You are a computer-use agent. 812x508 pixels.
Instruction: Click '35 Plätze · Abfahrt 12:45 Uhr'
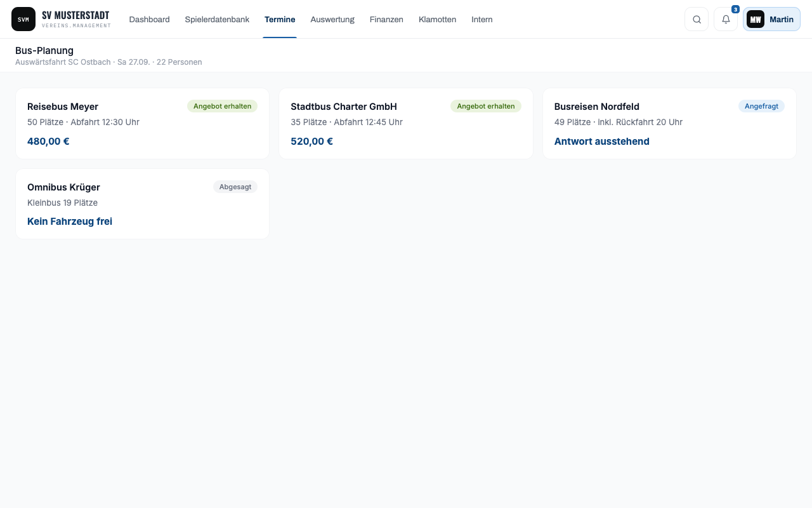coord(346,122)
